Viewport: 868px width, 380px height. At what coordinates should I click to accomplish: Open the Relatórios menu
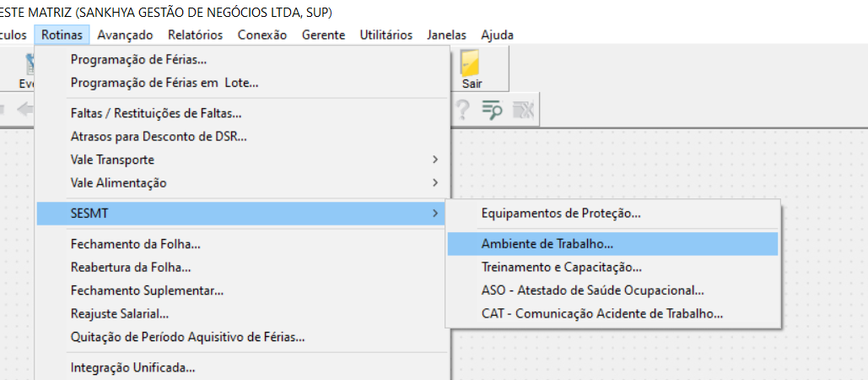[x=196, y=35]
